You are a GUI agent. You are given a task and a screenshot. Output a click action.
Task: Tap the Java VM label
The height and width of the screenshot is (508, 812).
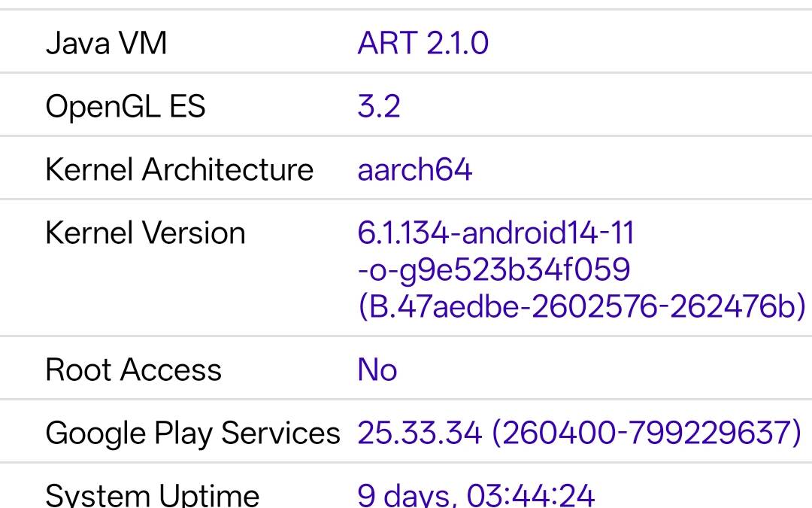pos(106,43)
